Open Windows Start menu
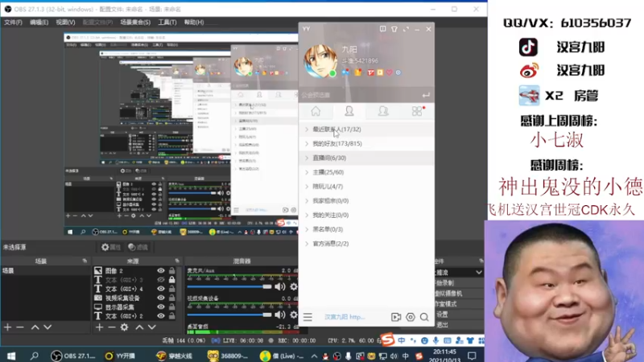 click(x=11, y=356)
